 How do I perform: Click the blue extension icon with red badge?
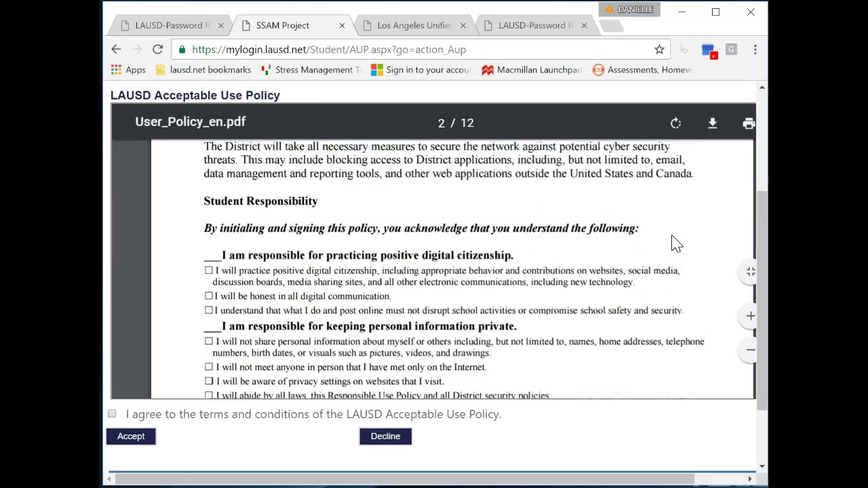709,50
